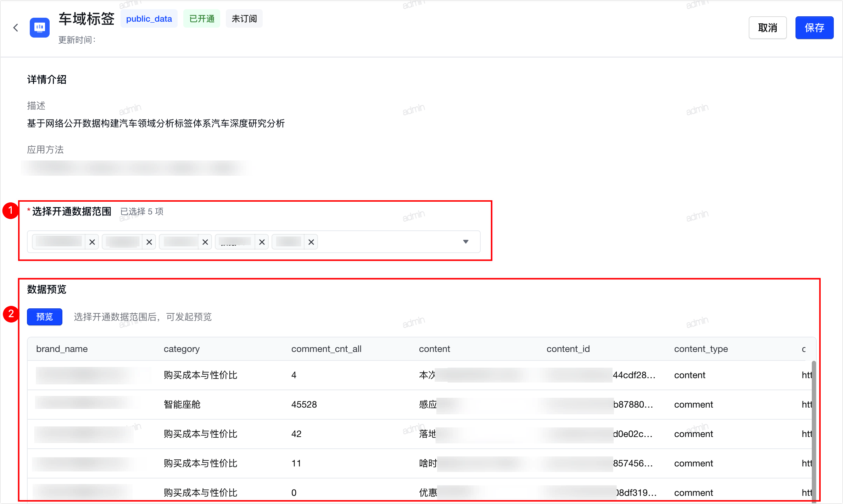Click the comment count cell showing 11
843x504 pixels.
pyautogui.click(x=296, y=463)
